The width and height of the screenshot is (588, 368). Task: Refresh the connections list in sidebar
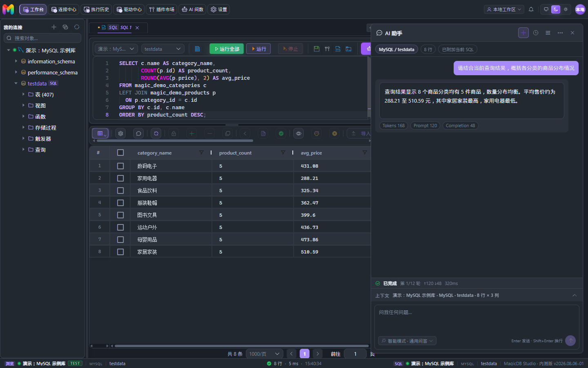click(x=76, y=27)
